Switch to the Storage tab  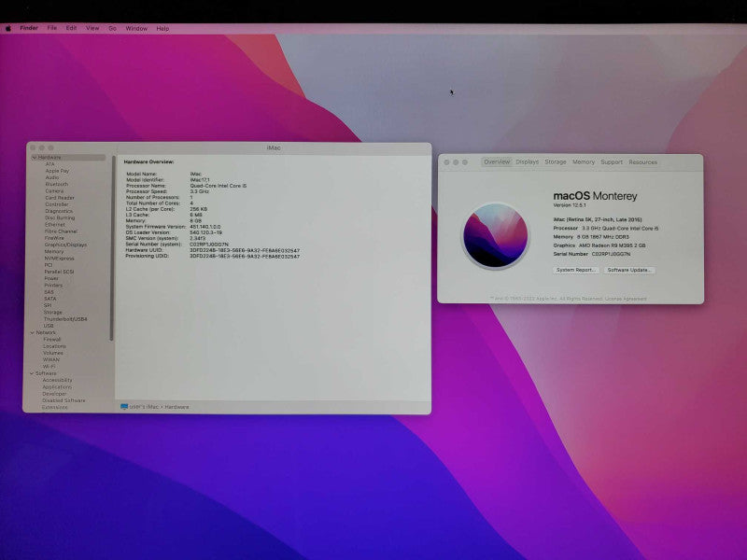coord(556,161)
